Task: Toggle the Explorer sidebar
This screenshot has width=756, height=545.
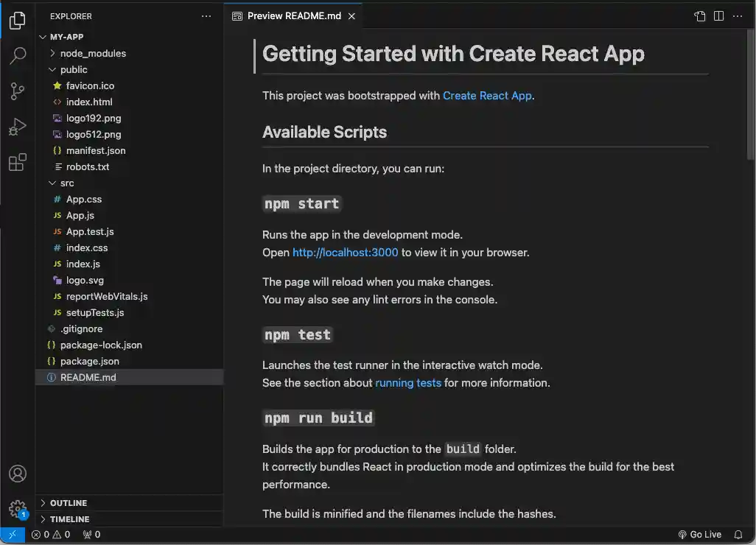Action: click(x=18, y=21)
